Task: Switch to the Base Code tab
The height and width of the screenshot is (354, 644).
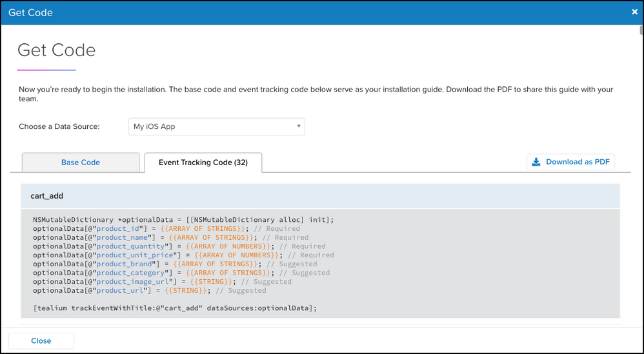Action: pos(81,162)
